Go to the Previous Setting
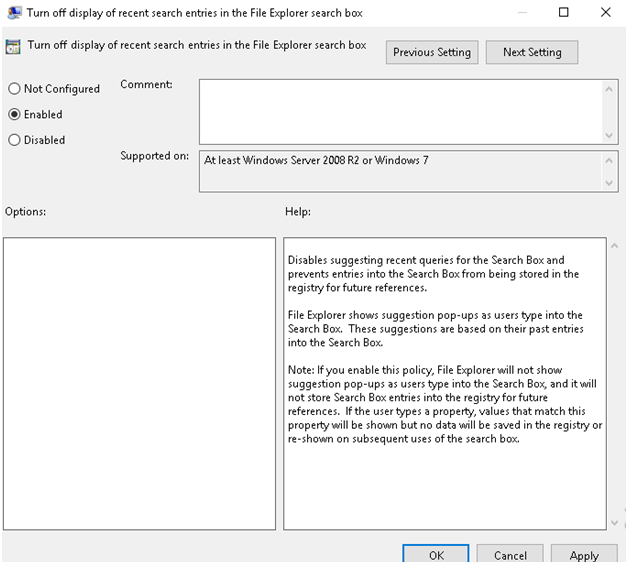Screen dimensions: 628x562 click(x=432, y=52)
